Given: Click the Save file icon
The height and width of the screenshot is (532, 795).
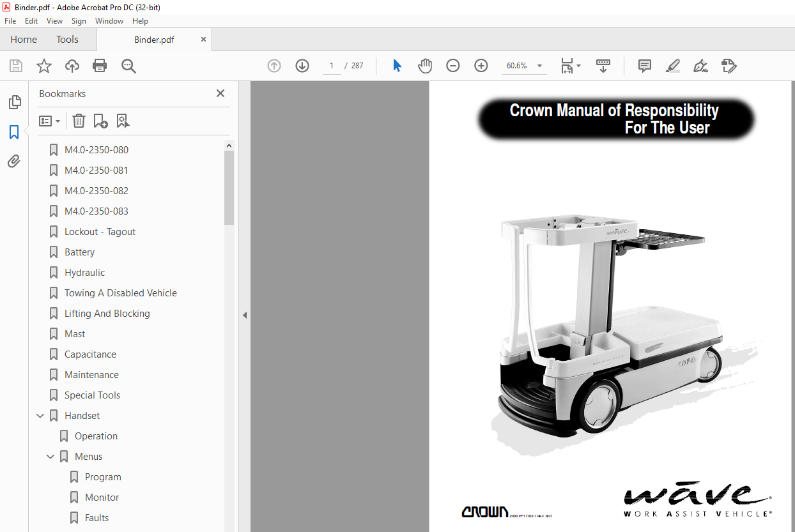Looking at the screenshot, I should 16,66.
